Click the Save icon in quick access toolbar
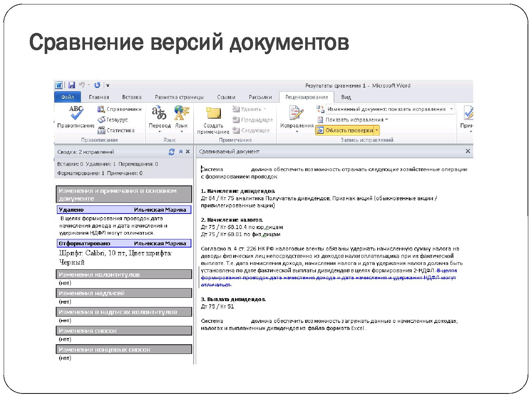This screenshot has height=399, width=532. (x=72, y=85)
